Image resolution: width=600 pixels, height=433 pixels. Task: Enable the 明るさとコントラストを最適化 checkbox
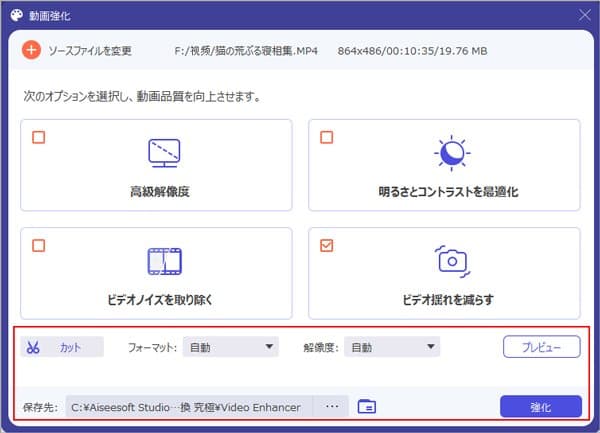click(x=326, y=137)
